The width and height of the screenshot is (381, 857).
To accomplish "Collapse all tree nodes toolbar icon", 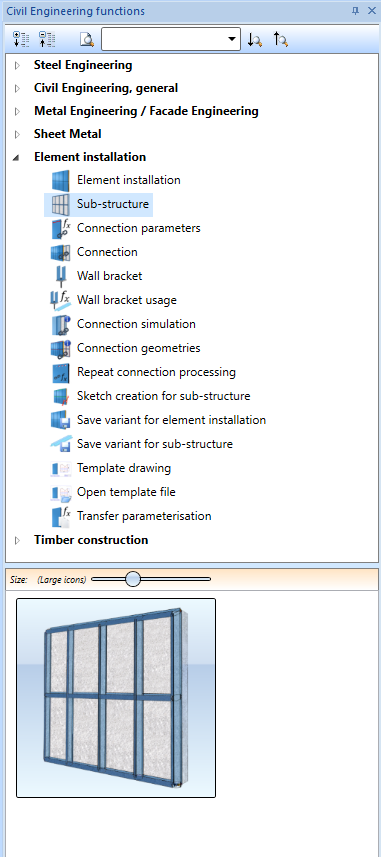I will pyautogui.click(x=47, y=39).
